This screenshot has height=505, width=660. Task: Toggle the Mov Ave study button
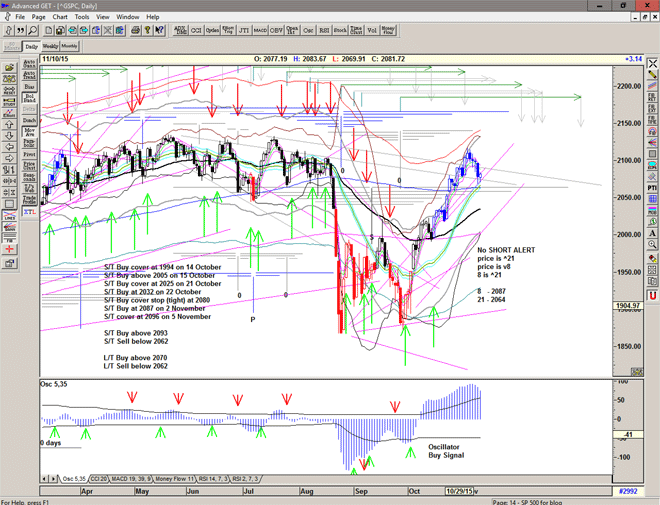coord(30,131)
